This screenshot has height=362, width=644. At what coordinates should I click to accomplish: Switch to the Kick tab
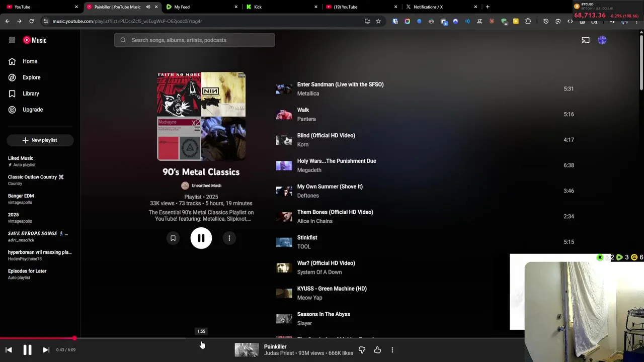coord(281,7)
